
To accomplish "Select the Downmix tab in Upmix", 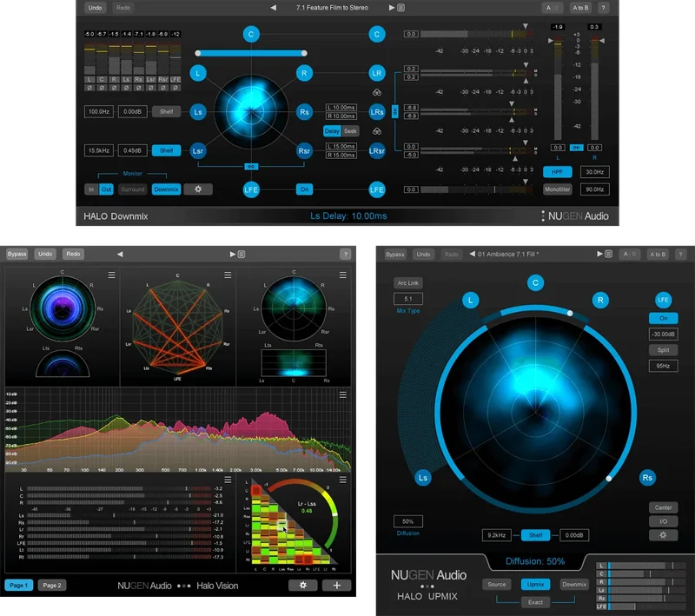I will [x=574, y=584].
